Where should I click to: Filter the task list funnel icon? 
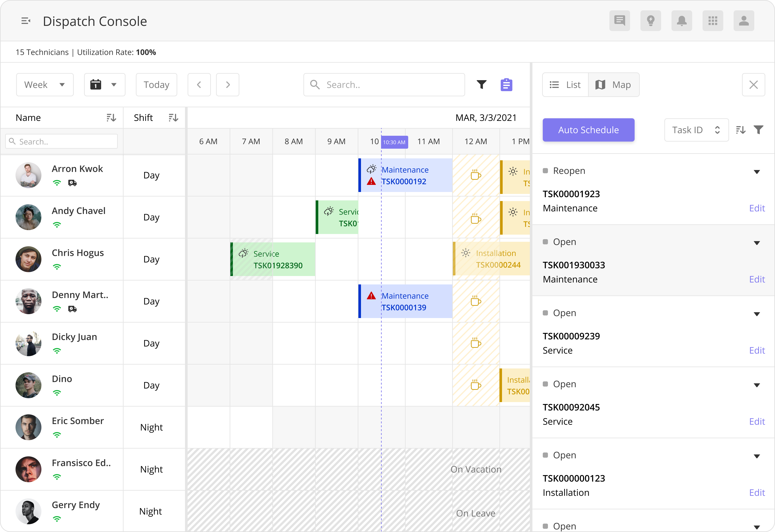coord(759,130)
